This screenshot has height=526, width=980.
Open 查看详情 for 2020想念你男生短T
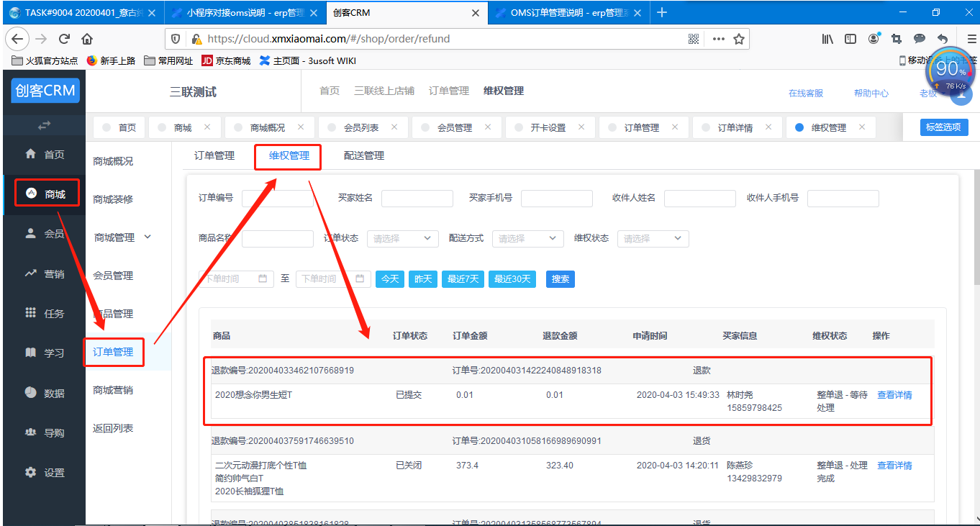pos(894,395)
